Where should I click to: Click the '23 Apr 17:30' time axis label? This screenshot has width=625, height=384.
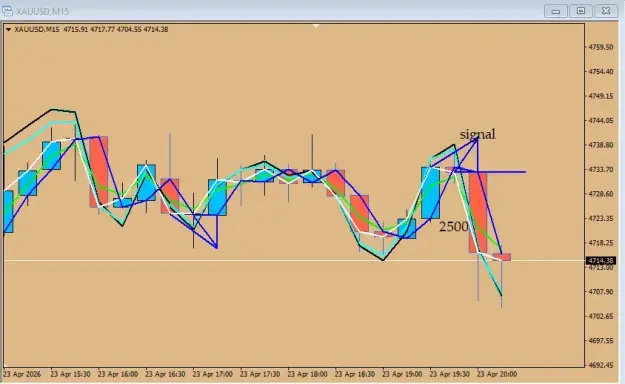pos(260,374)
